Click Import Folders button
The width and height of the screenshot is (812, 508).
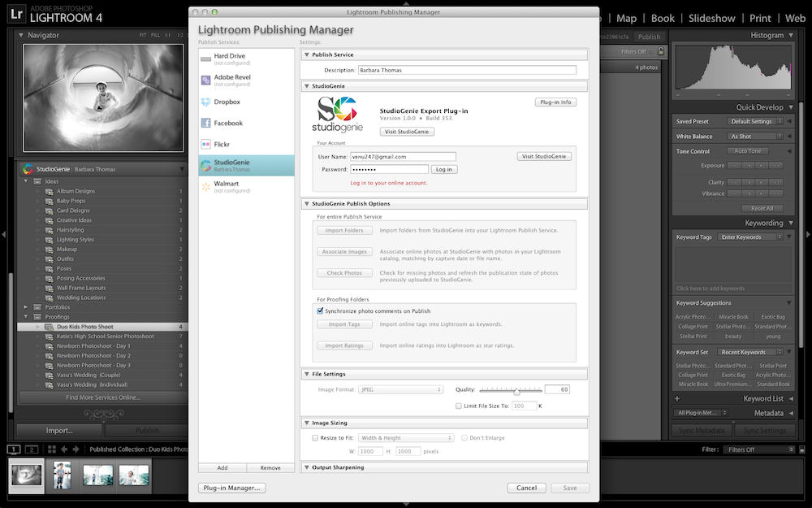(344, 231)
